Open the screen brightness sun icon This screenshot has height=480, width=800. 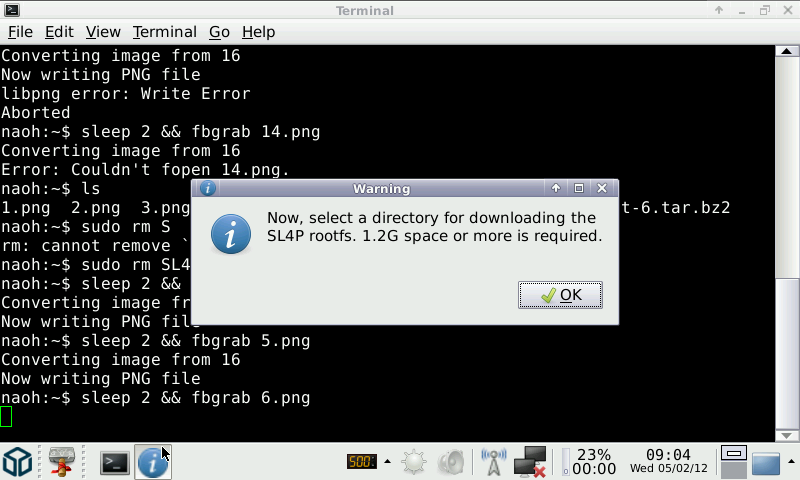coord(414,462)
